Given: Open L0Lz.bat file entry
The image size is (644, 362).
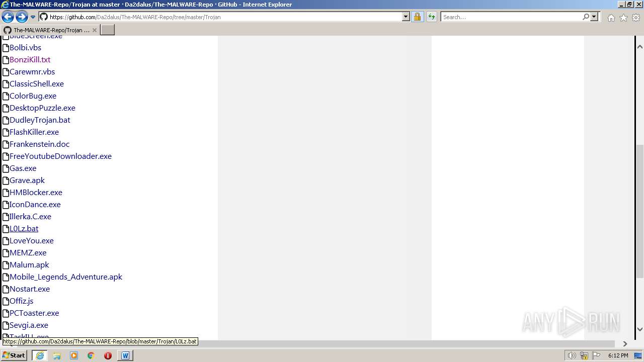Looking at the screenshot, I should 24,228.
